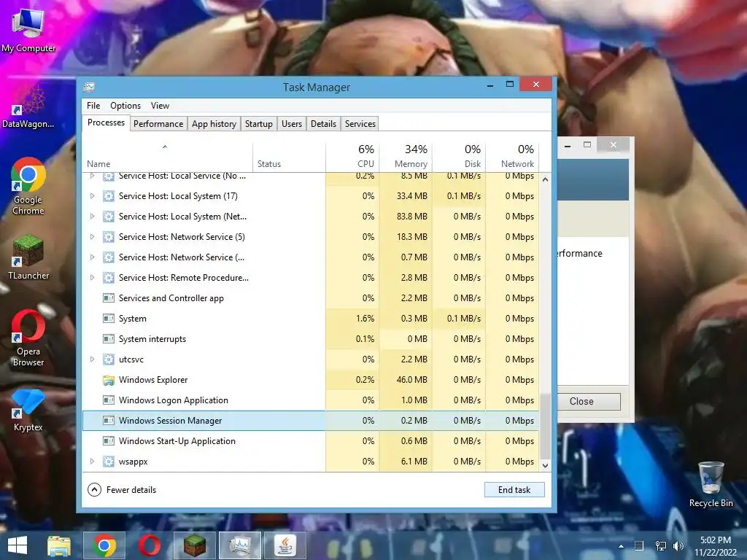Click the Windows Start button
747x560 pixels.
pos(18,545)
